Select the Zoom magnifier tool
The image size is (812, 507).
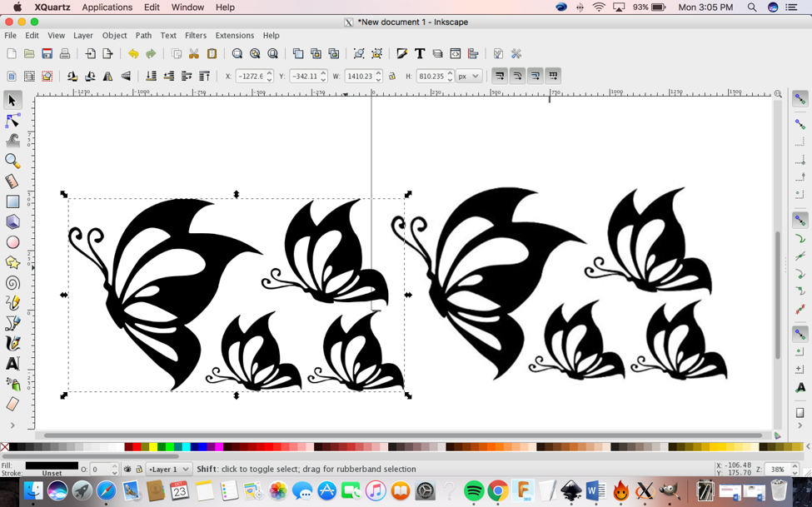point(12,161)
